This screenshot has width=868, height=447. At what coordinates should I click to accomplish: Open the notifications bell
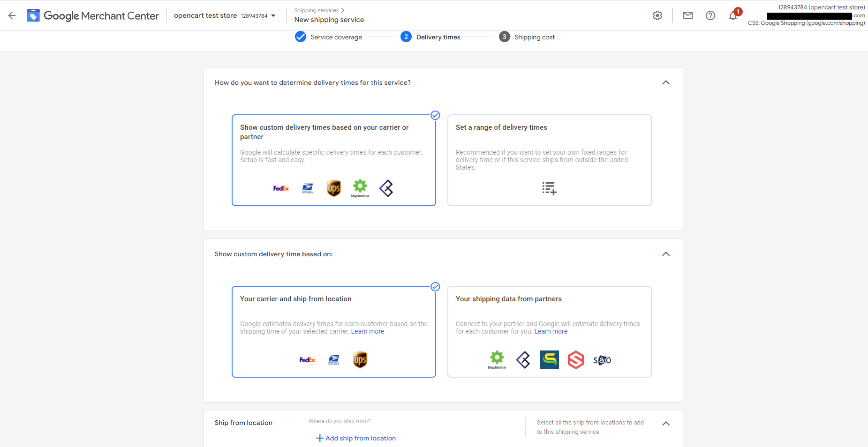[x=732, y=15]
